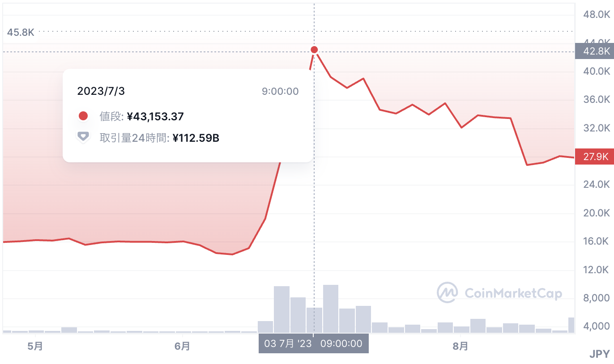Click the tooltip price ¥43,153.37
The width and height of the screenshot is (614, 364).
pos(155,117)
